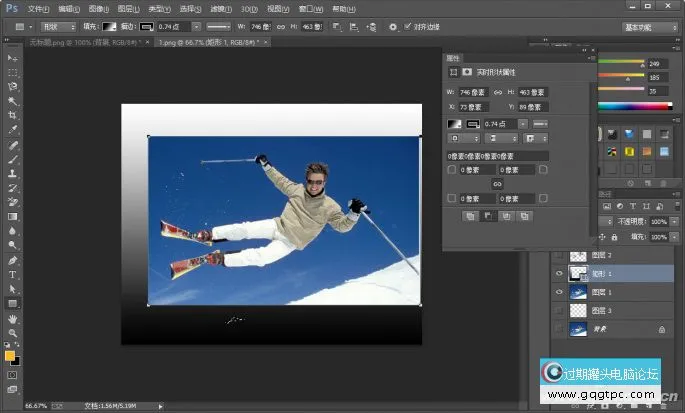
Task: Click the orange foreground color swatch
Action: (x=10, y=354)
